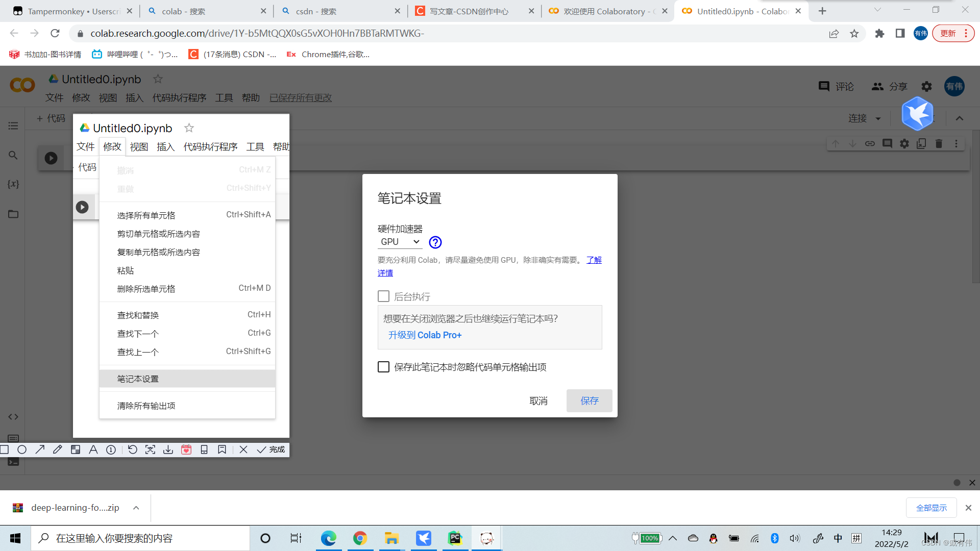The height and width of the screenshot is (551, 980).
Task: Open Colab settings gear in header
Action: click(x=927, y=86)
